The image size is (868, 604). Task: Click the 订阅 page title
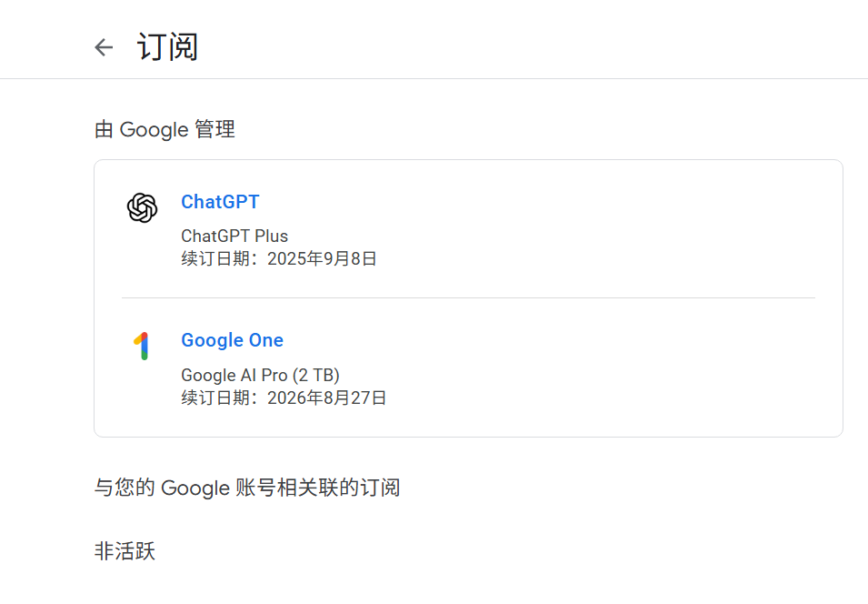(168, 47)
